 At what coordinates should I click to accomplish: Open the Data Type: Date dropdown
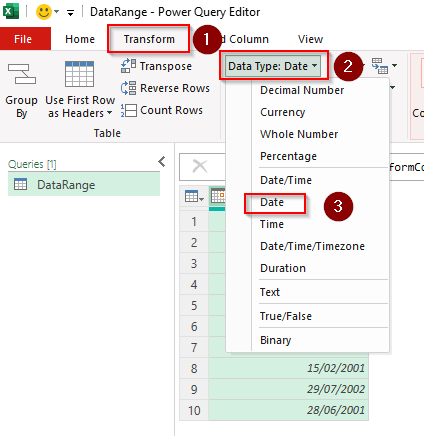273,66
